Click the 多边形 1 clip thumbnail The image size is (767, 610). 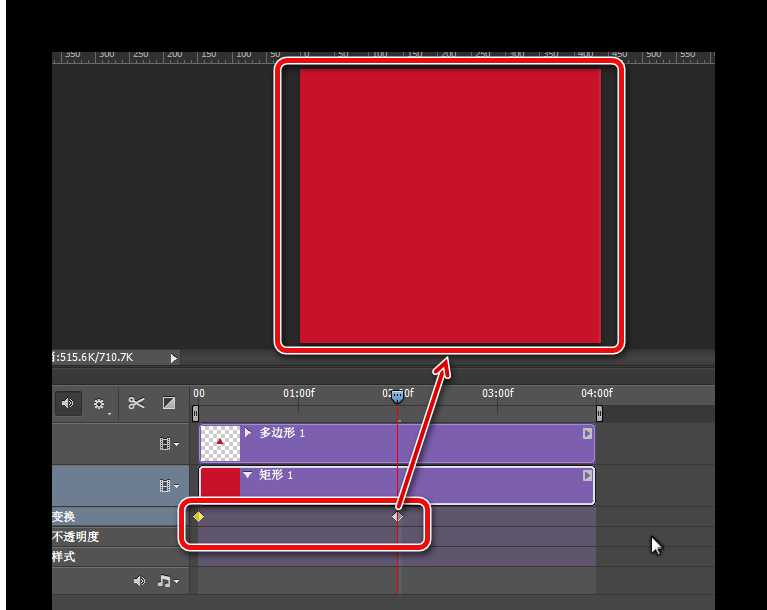(220, 444)
